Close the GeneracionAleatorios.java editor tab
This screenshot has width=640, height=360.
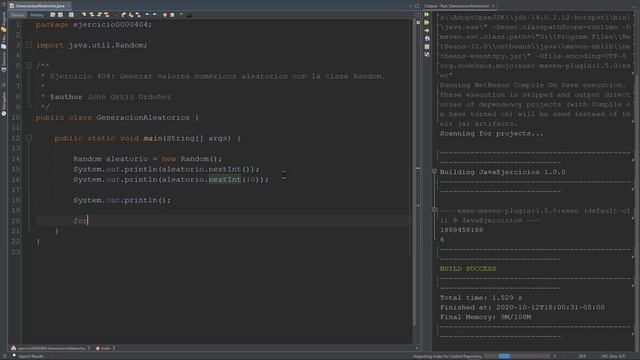coord(68,6)
